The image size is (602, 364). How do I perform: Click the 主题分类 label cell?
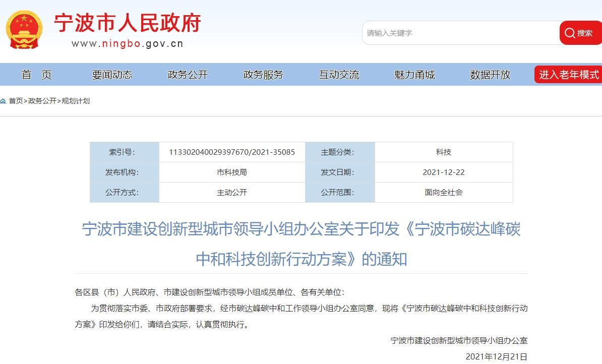tap(340, 152)
